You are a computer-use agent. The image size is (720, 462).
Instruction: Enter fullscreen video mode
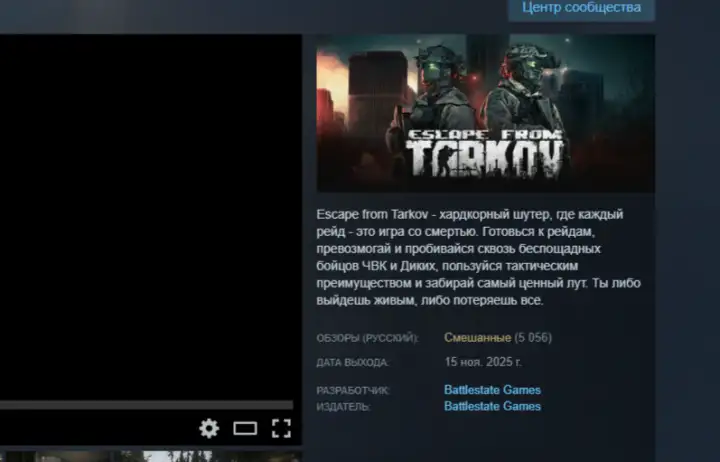coord(281,429)
